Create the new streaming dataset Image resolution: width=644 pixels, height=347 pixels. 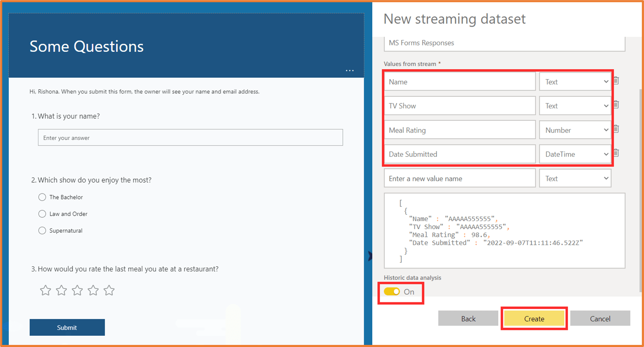tap(534, 318)
